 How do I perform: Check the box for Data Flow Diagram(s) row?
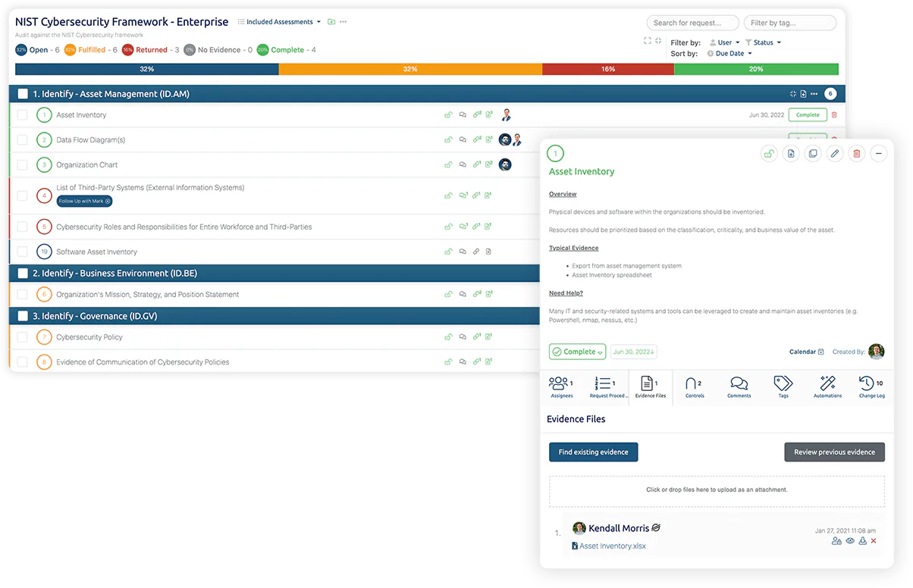pyautogui.click(x=22, y=139)
